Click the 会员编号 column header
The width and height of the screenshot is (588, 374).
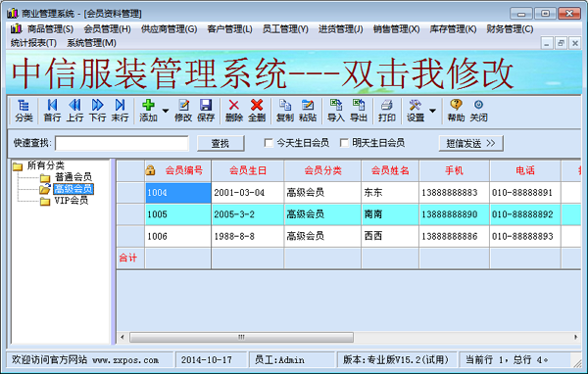(178, 171)
